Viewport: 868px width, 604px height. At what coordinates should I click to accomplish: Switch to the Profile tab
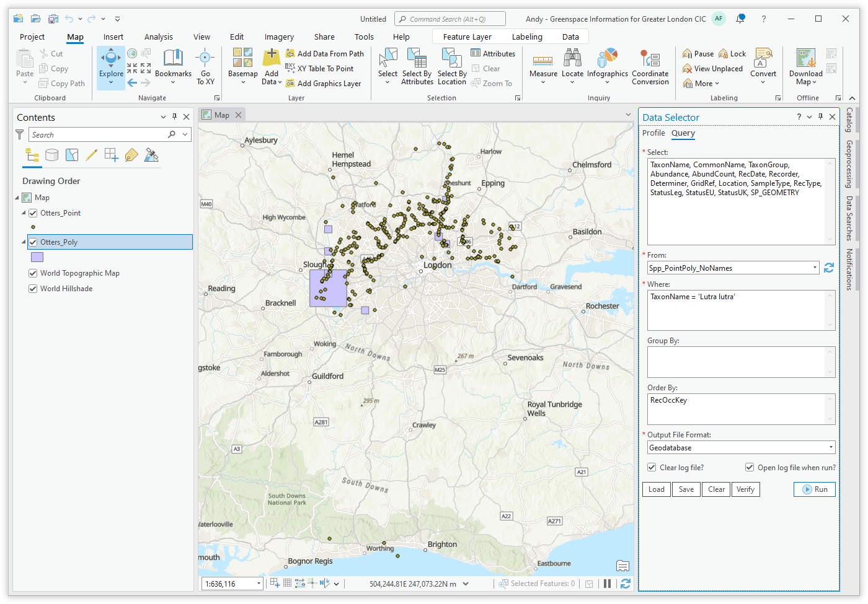[653, 133]
